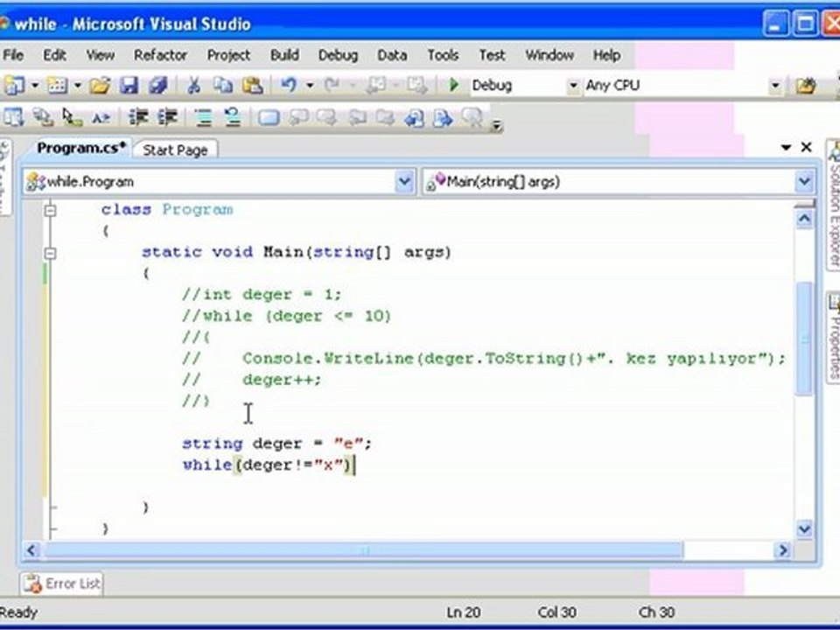840x630 pixels.
Task: Expand the Main(string[] args) members dropdown
Action: coord(803,182)
